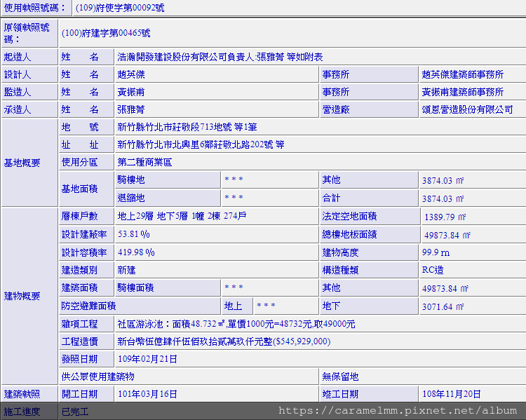The image size is (526, 420).
Task: Click the 基地概要 section header
Action: (29, 163)
